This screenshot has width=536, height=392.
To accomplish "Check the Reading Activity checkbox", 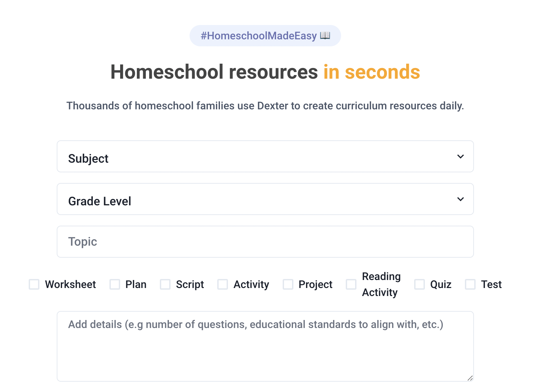I will pos(351,284).
